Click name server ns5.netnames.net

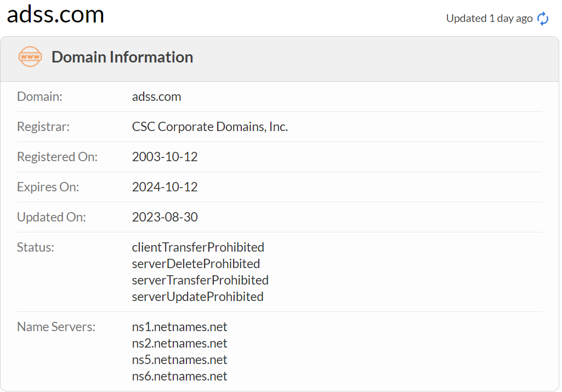[179, 360]
